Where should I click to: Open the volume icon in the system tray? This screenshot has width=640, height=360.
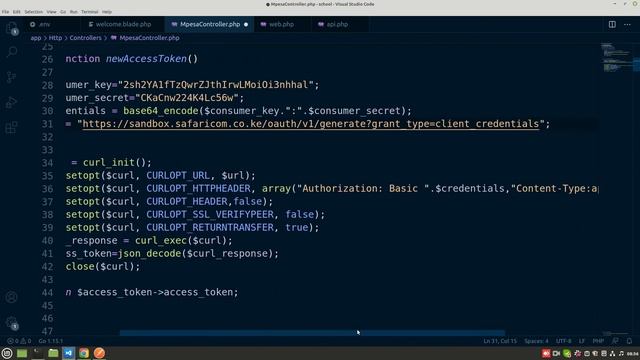(621, 353)
